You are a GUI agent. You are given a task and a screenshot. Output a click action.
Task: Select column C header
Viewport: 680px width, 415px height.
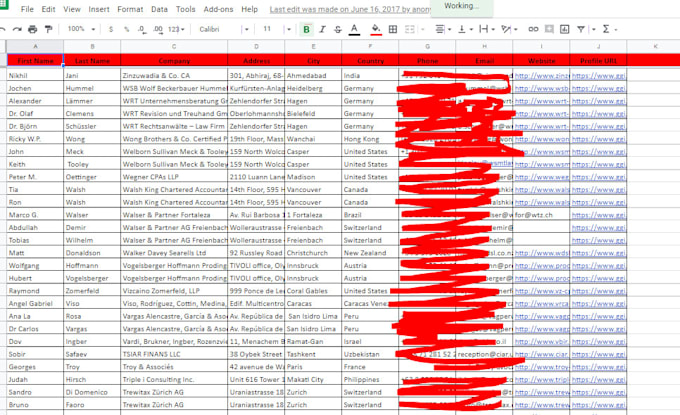[x=174, y=46]
